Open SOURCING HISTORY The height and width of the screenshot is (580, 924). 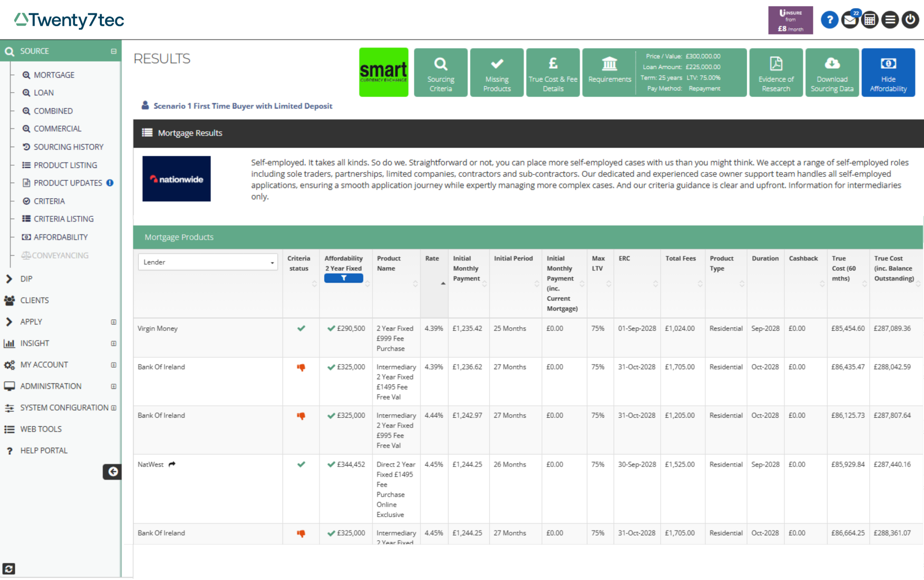pyautogui.click(x=63, y=147)
